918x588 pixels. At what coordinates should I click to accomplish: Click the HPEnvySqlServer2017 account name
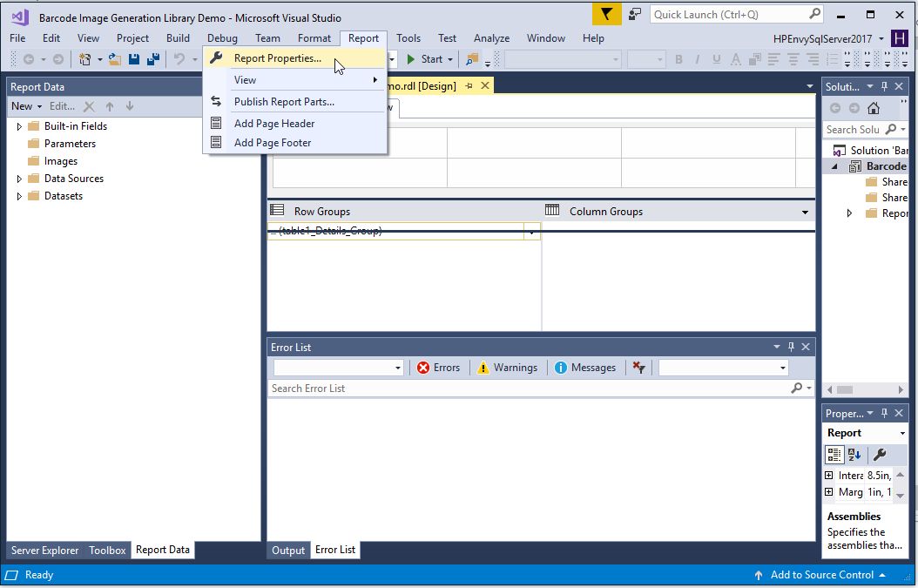coord(822,38)
